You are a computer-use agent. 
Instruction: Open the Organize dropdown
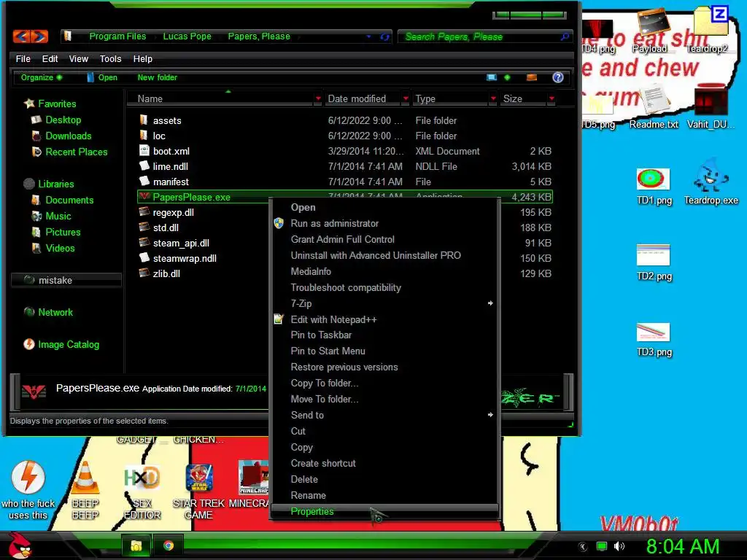(42, 77)
